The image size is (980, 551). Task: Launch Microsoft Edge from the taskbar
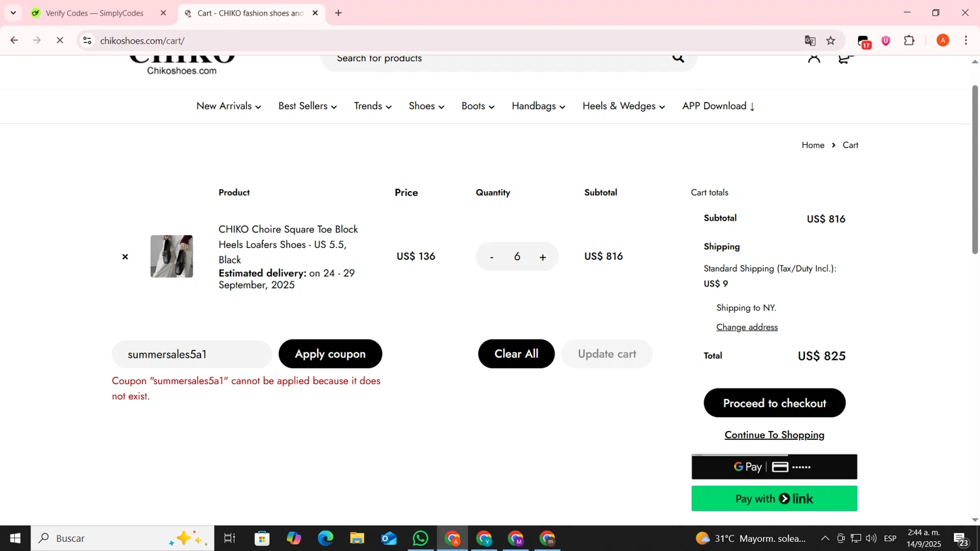coord(325,539)
